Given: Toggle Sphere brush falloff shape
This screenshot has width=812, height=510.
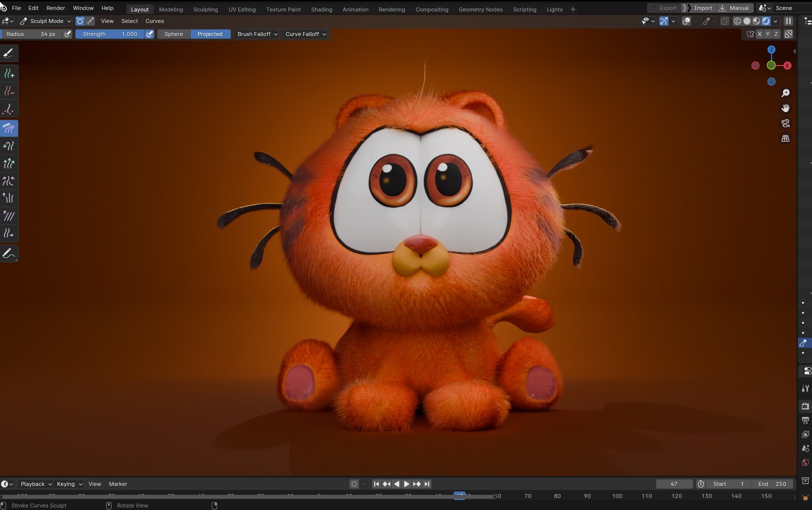Looking at the screenshot, I should [174, 34].
